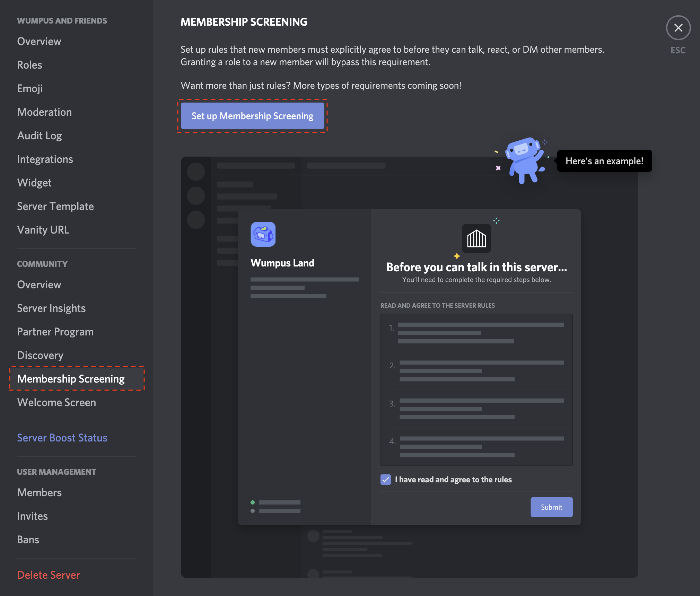Click the Overview option under Community section
This screenshot has height=596, width=700.
click(x=39, y=284)
